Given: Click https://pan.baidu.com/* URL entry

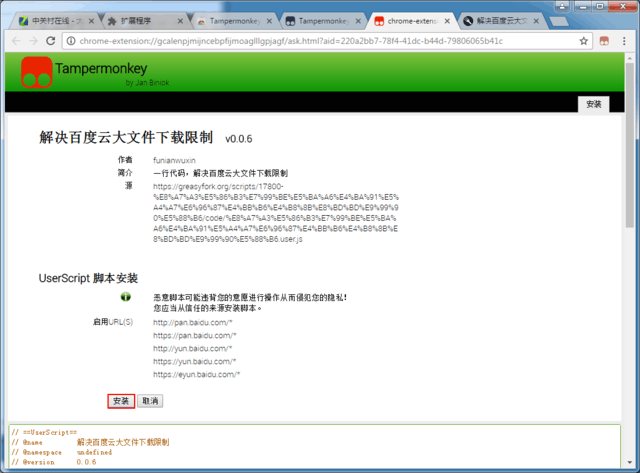Looking at the screenshot, I should point(195,335).
